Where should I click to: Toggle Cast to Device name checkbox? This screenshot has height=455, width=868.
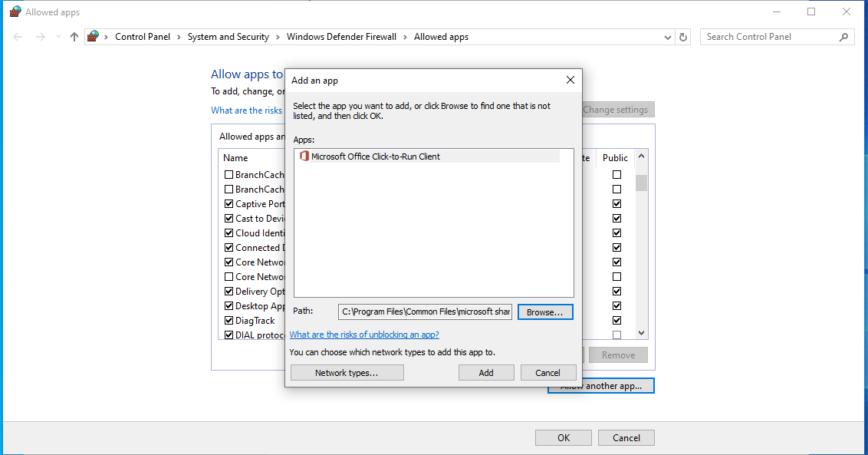coord(229,219)
